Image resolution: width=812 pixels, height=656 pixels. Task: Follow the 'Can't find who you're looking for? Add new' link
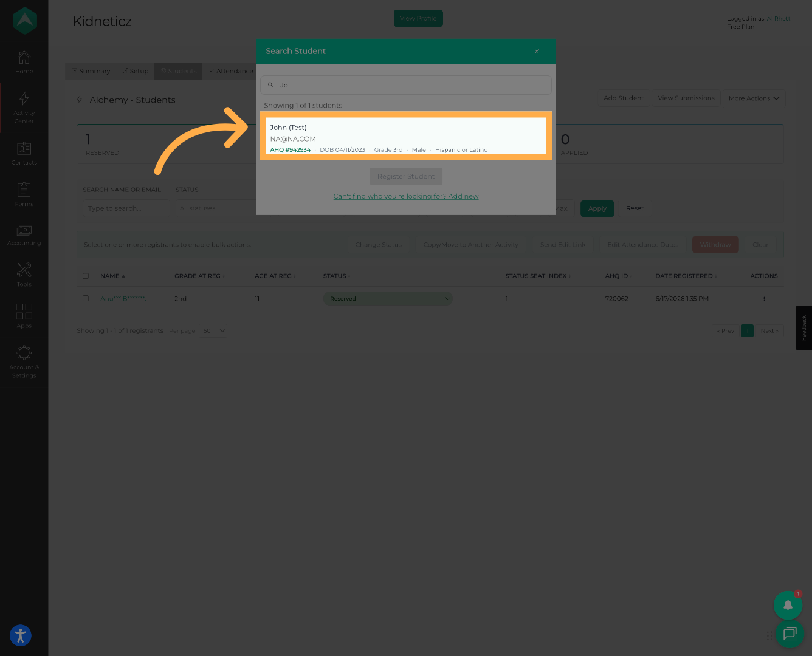point(406,196)
